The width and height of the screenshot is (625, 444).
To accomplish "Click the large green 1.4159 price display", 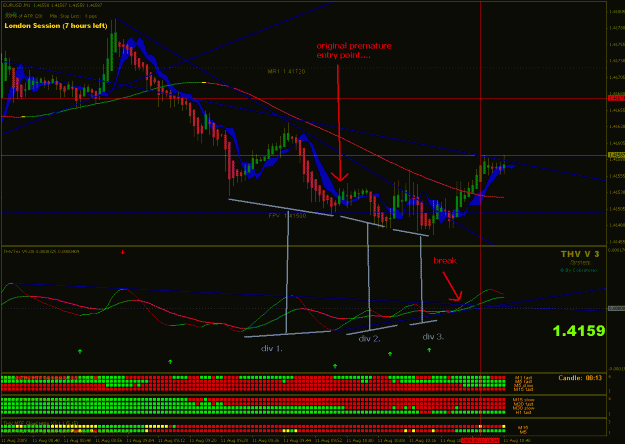I will coord(579,331).
